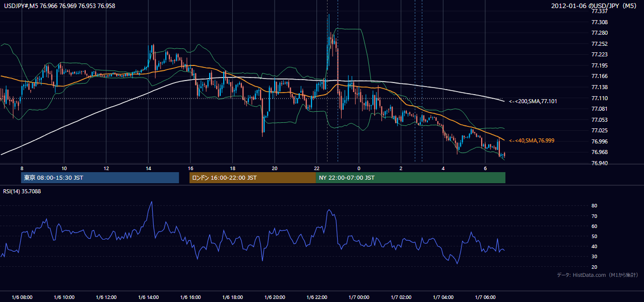Image resolution: width=644 pixels, height=302 pixels.
Task: Click price level 77.025 on the axis
Action: pyautogui.click(x=599, y=130)
